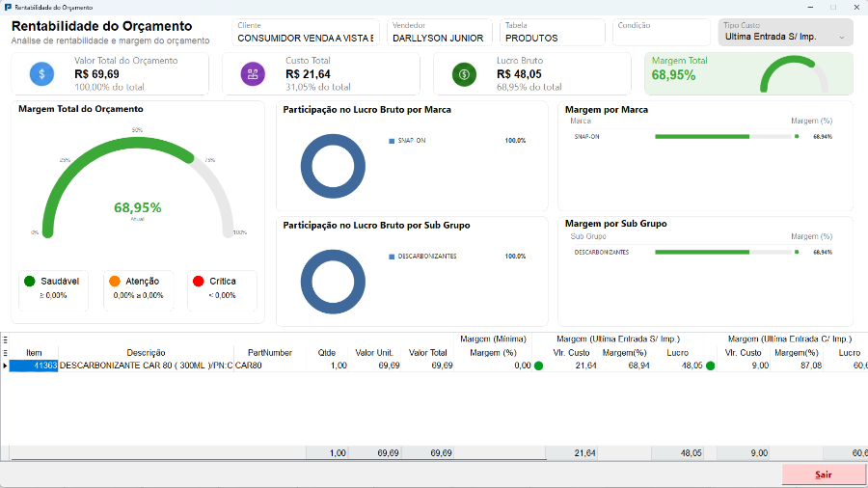868x488 pixels.
Task: Click the green Lucro Bruto coin icon
Action: click(x=464, y=73)
